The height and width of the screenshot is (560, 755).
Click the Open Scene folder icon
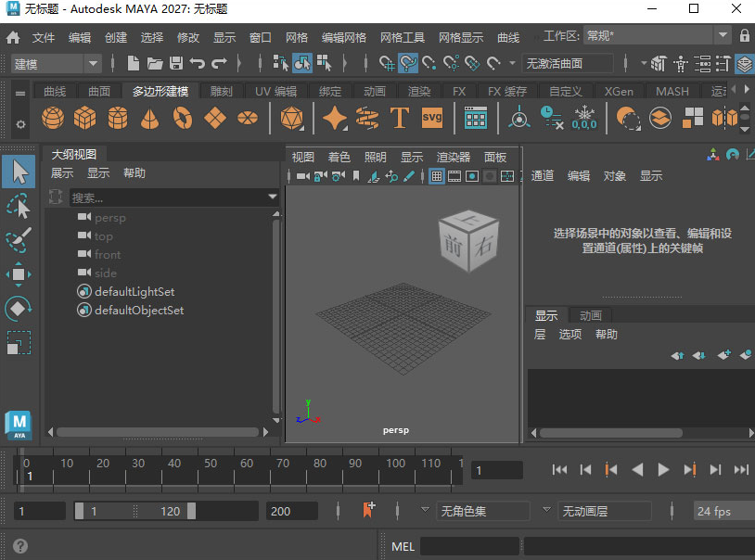click(x=155, y=63)
